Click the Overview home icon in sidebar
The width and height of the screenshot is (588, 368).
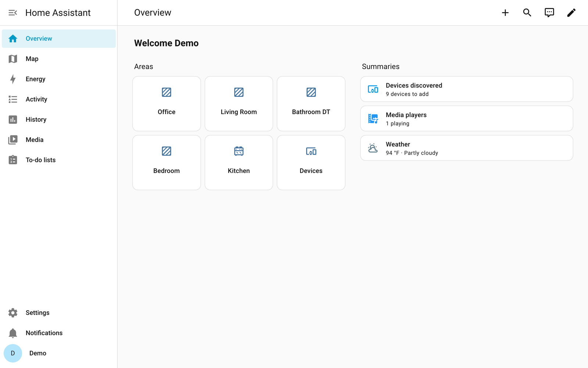coord(13,39)
